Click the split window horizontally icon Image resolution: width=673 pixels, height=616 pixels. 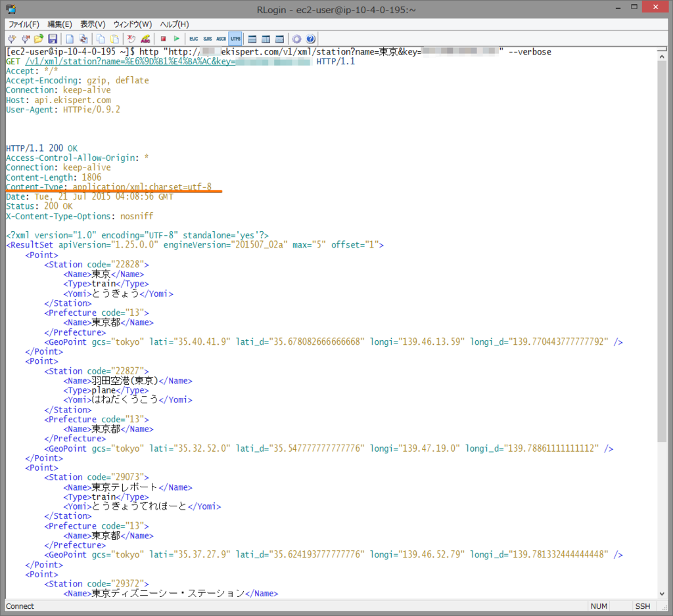click(252, 39)
